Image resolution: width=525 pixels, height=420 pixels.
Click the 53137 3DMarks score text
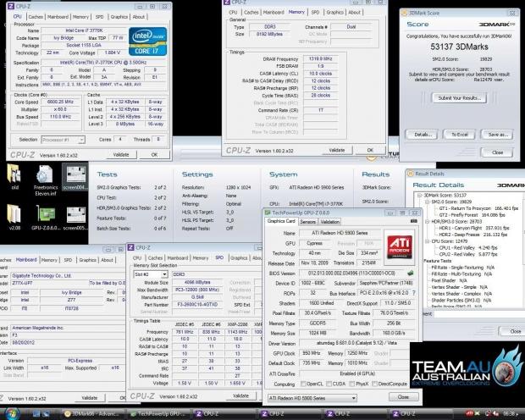coord(459,47)
